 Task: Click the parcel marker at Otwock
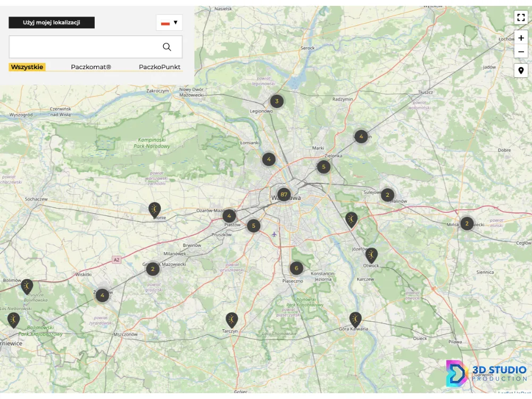372,255
